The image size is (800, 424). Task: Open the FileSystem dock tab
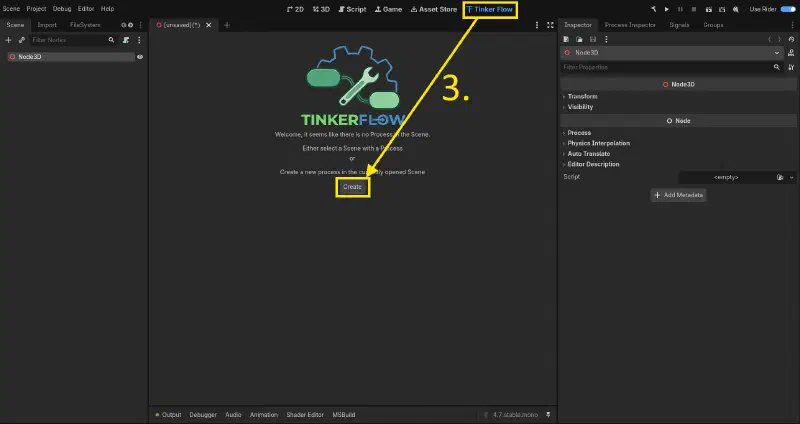[85, 25]
